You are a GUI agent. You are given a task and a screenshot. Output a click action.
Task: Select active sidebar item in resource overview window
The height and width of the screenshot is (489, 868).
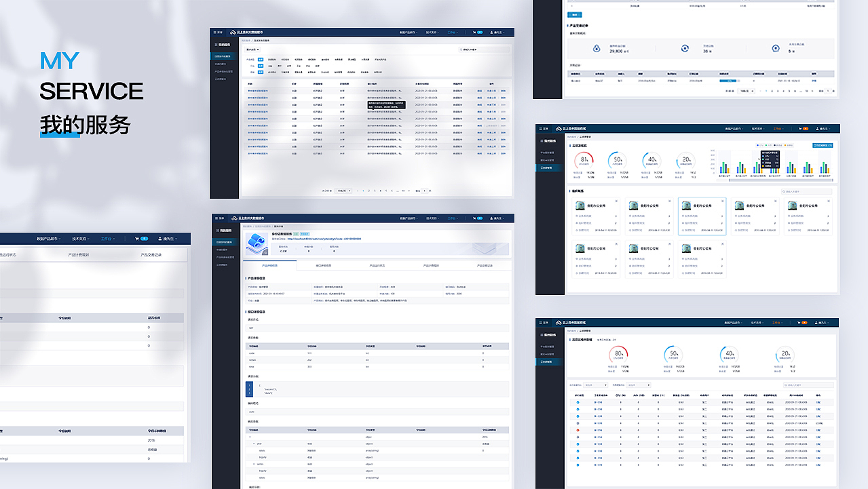click(548, 167)
